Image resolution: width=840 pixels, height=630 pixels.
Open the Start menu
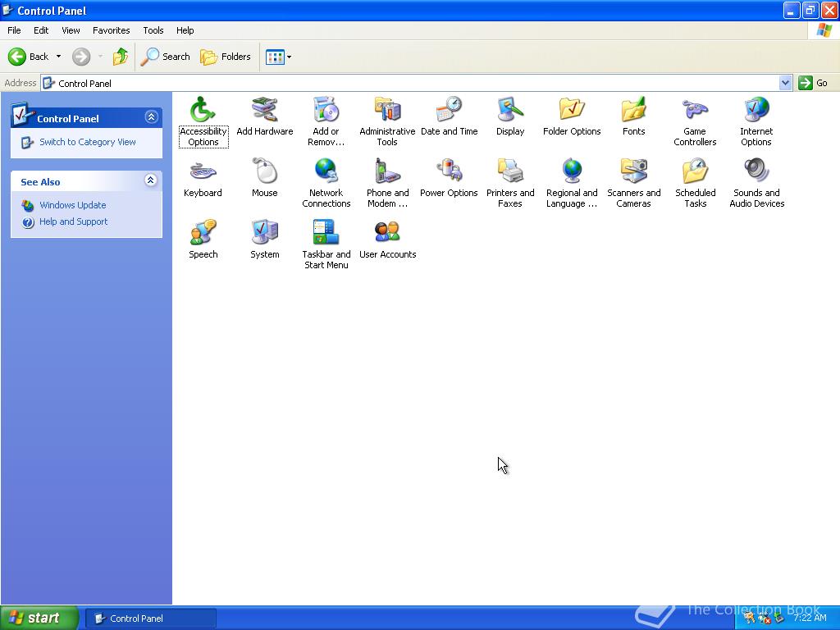coord(39,618)
